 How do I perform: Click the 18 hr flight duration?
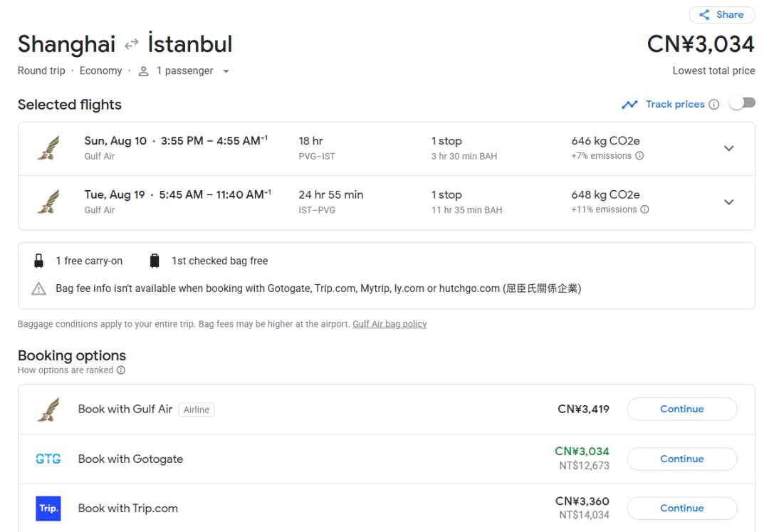coord(311,141)
